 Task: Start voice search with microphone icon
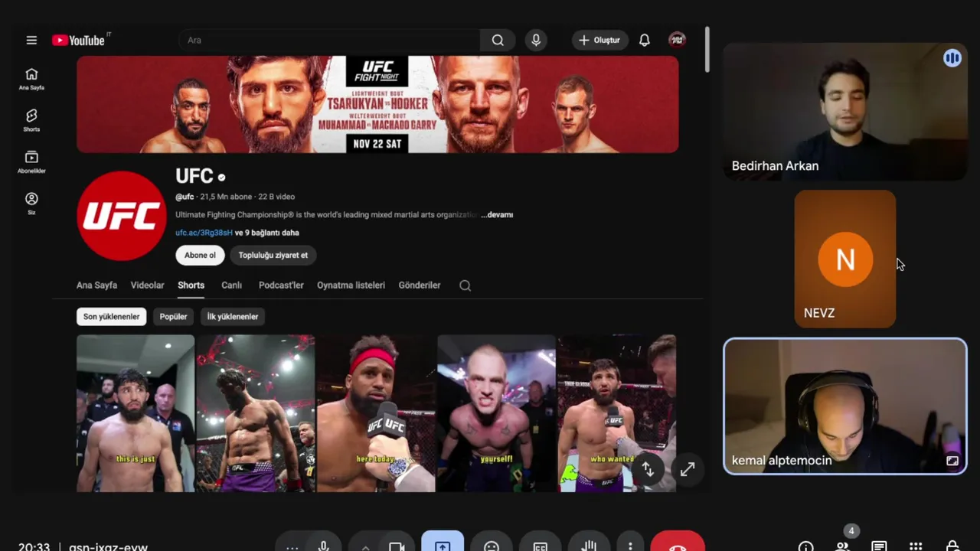[536, 40]
